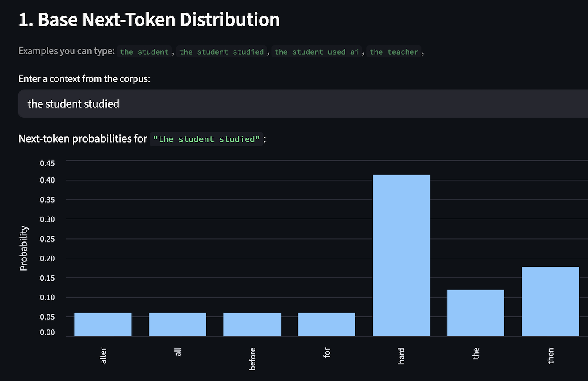Screen dimensions: 588x381
Task: Click the 'hard' x-axis label
Action: pos(401,356)
